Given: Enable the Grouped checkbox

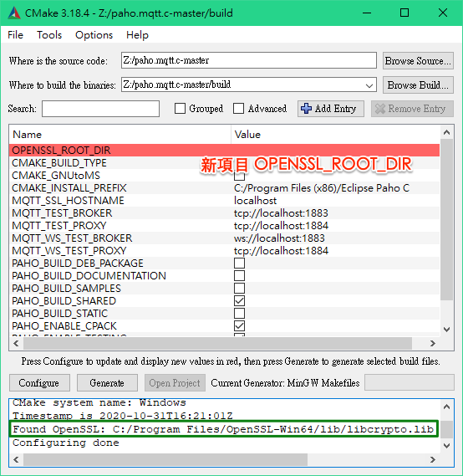Looking at the screenshot, I should point(181,109).
